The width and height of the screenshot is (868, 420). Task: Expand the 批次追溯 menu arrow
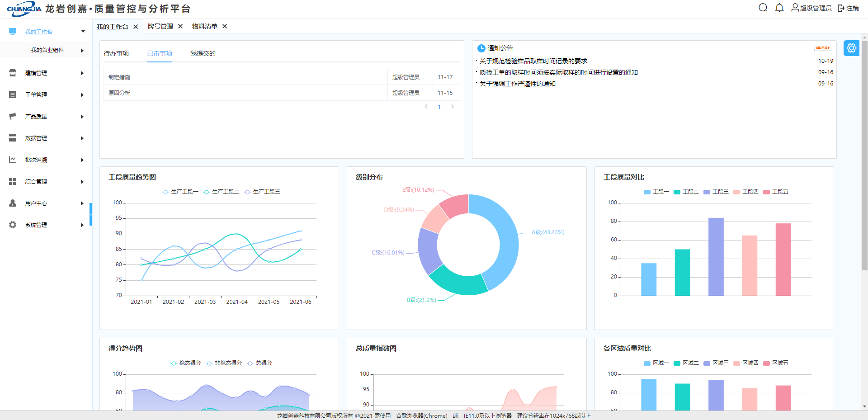click(x=82, y=160)
